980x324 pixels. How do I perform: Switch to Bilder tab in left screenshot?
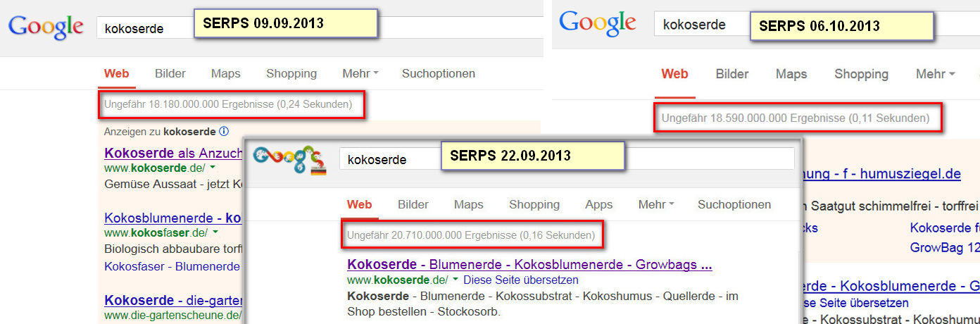click(x=170, y=73)
